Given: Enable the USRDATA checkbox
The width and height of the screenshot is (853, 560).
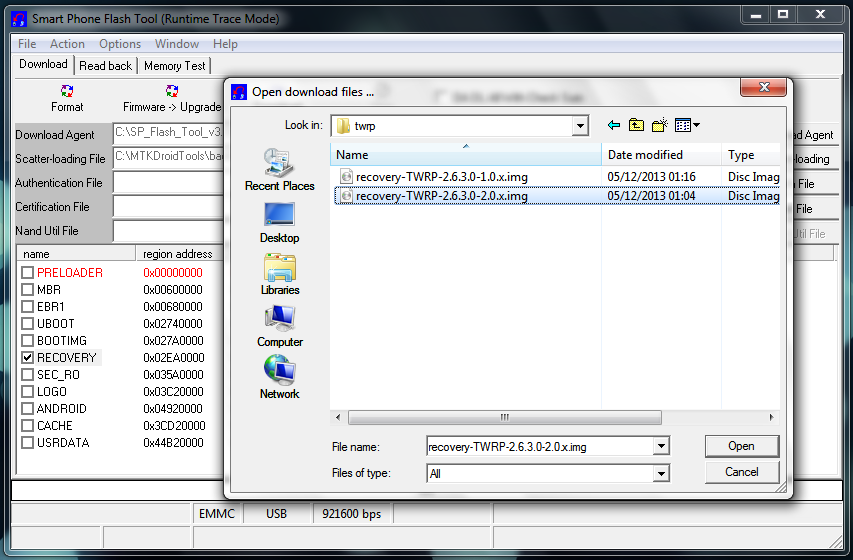Looking at the screenshot, I should click(x=27, y=442).
